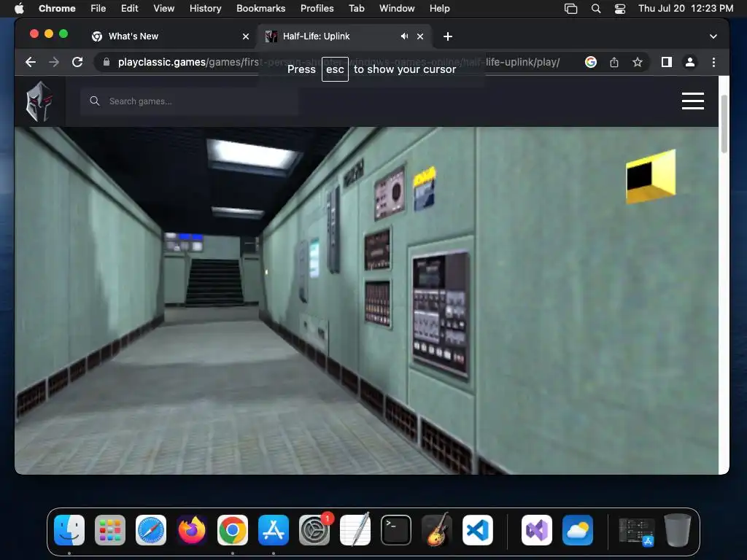Image resolution: width=747 pixels, height=560 pixels.
Task: Click the yellow box in game view
Action: pyautogui.click(x=651, y=176)
